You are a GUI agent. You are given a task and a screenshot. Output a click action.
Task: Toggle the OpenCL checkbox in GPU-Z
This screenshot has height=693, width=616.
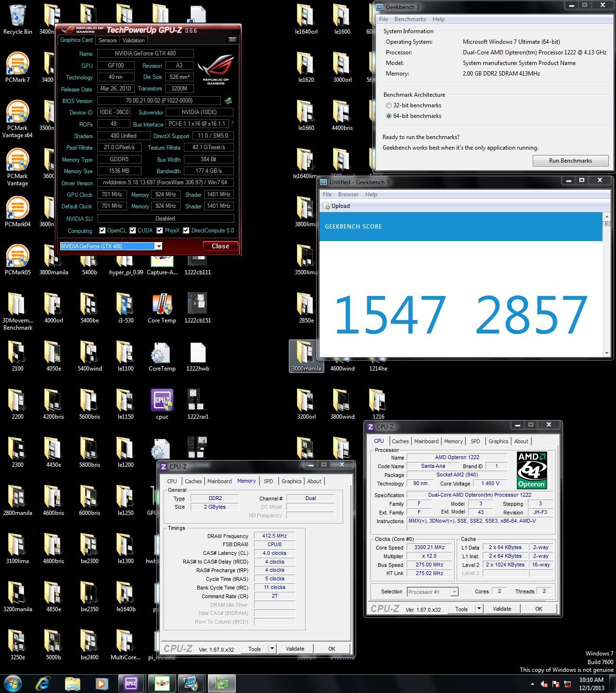[102, 231]
